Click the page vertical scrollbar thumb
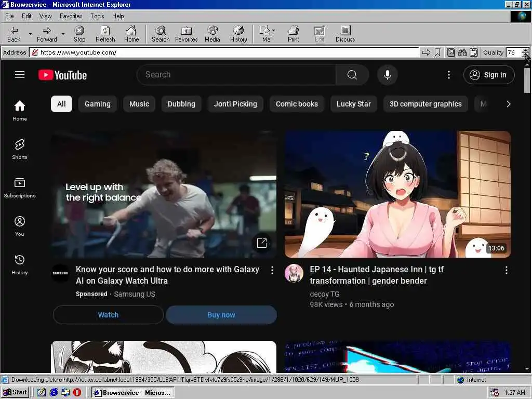 [527, 80]
